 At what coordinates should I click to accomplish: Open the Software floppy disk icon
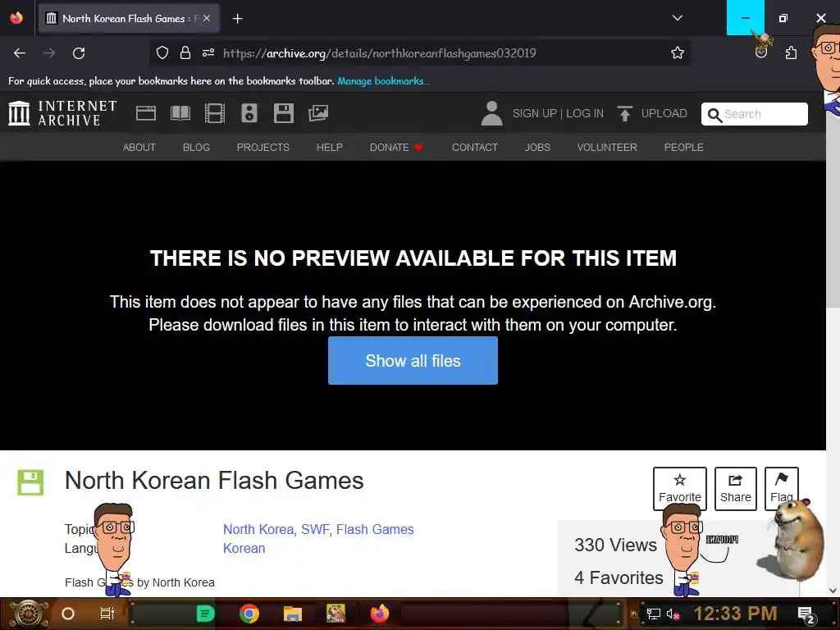click(x=283, y=113)
